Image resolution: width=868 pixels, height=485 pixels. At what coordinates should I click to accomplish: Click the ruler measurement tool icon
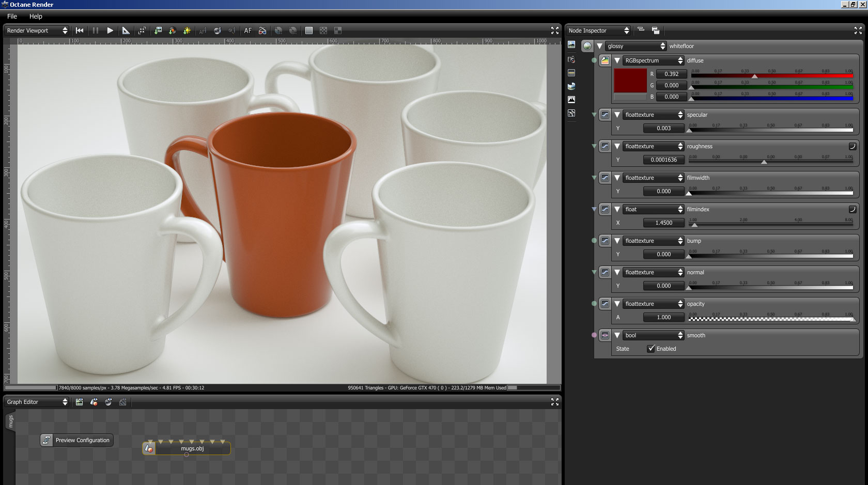coord(126,30)
